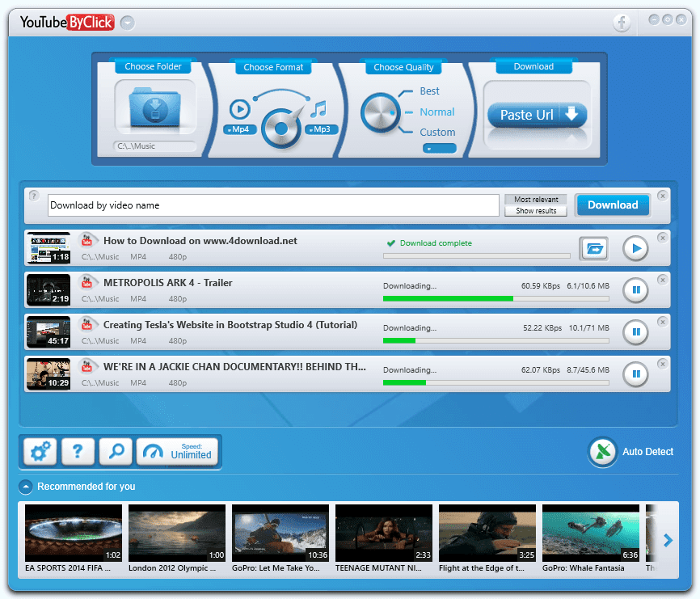The image size is (700, 599).
Task: Toggle the Show results option
Action: pos(536,211)
